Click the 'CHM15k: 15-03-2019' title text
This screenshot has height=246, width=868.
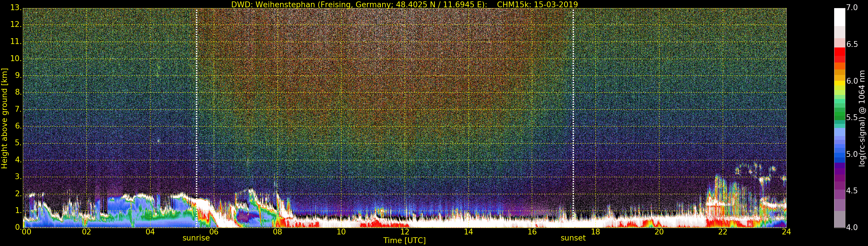(538, 4)
